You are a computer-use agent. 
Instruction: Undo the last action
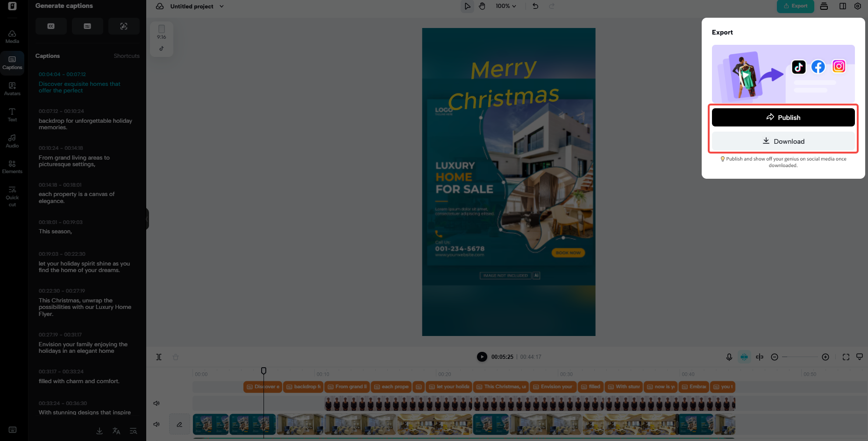pyautogui.click(x=535, y=6)
